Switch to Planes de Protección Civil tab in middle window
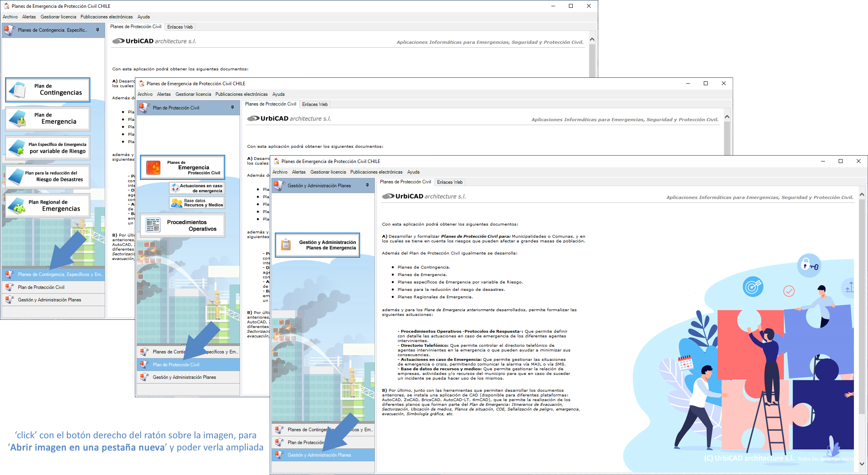 click(271, 104)
